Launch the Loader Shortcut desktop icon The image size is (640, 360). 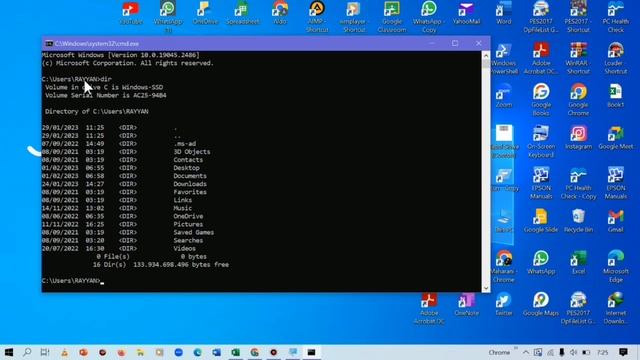616,58
